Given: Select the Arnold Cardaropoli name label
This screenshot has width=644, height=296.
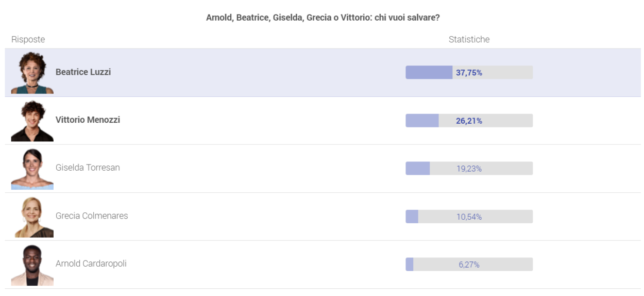Looking at the screenshot, I should (91, 264).
